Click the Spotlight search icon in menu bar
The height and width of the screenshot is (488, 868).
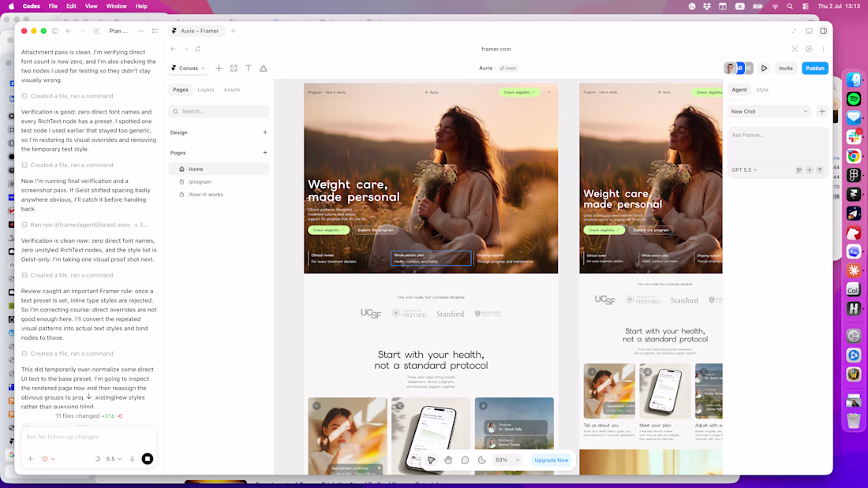coord(789,6)
